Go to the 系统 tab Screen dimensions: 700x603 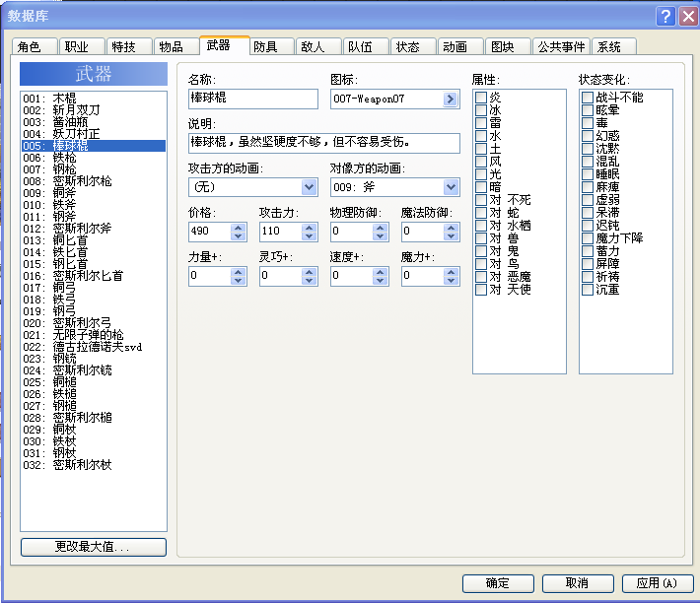(614, 46)
